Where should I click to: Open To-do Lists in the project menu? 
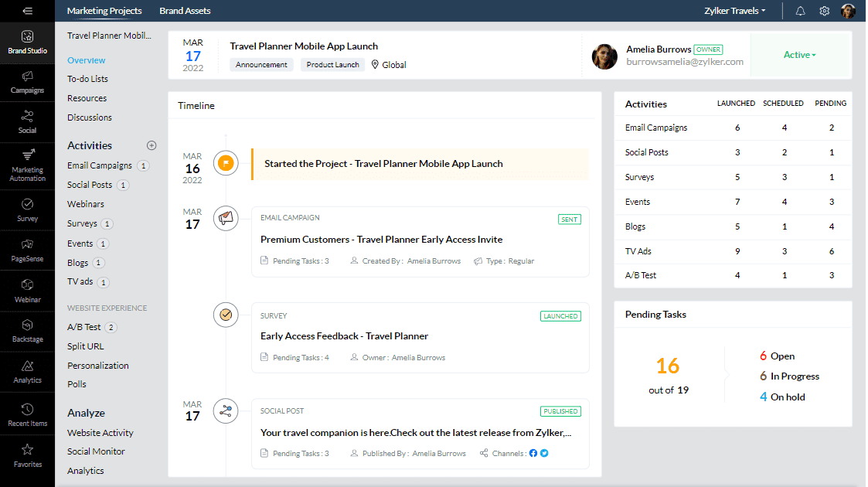coord(87,79)
